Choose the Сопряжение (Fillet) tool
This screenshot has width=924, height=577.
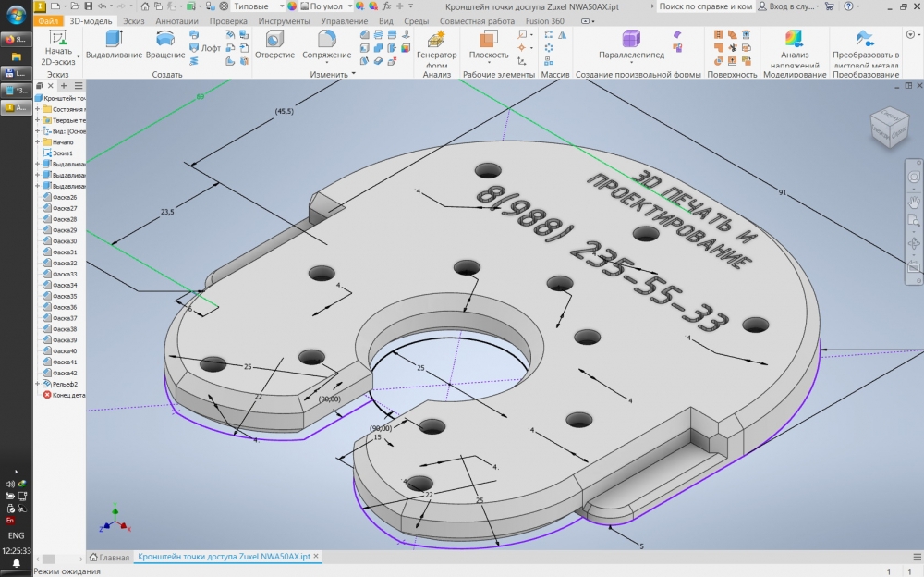tap(327, 43)
